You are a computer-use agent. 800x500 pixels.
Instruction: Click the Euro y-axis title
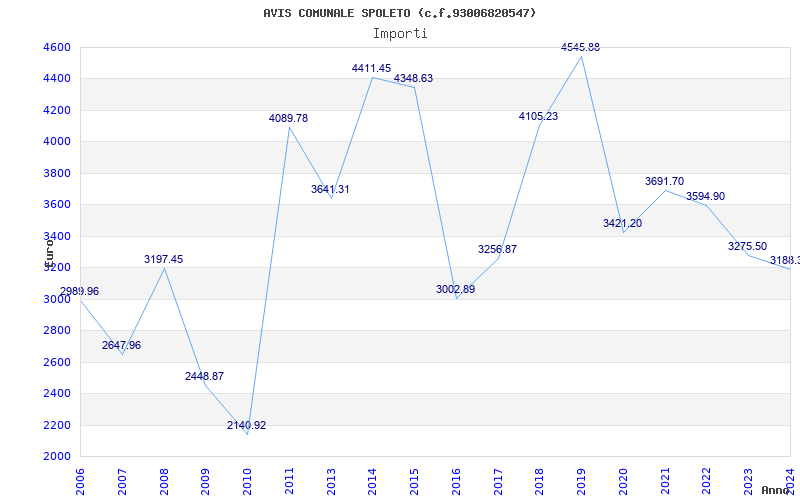click(x=48, y=254)
